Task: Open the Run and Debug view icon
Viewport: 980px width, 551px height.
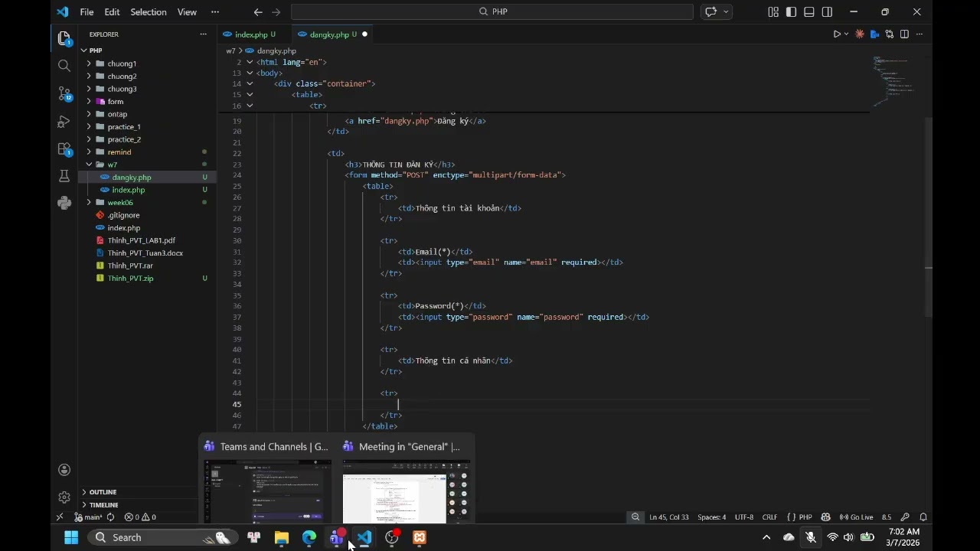Action: click(64, 122)
